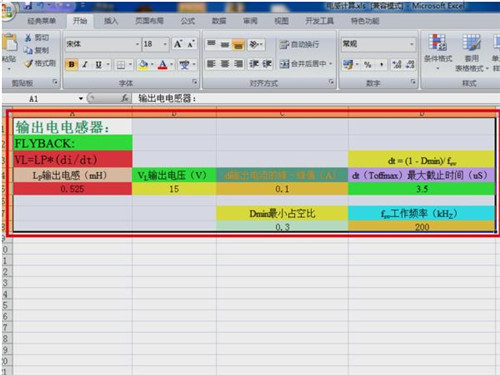Click the fx insert function icon
500x375 pixels.
(124, 98)
